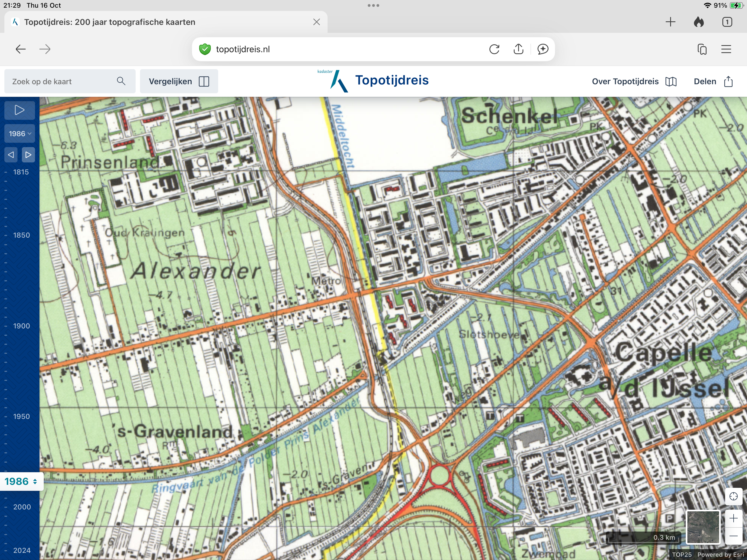This screenshot has width=747, height=560.
Task: Step to next map year
Action: tap(28, 155)
